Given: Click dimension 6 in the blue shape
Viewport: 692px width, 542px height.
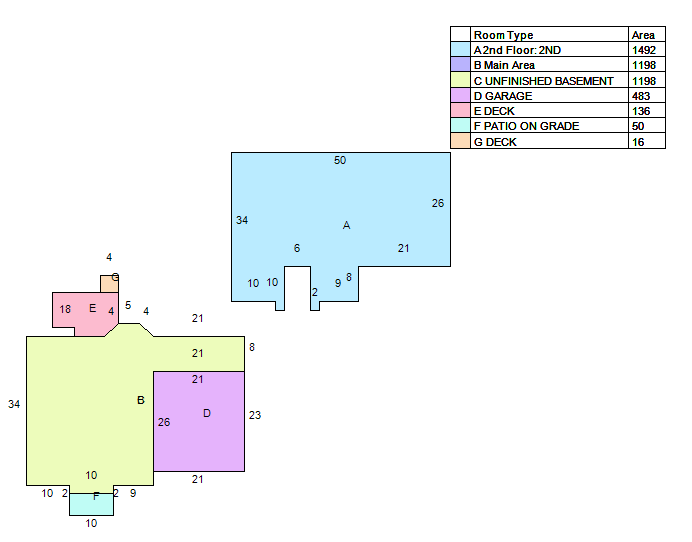Looking at the screenshot, I should click(x=297, y=248).
